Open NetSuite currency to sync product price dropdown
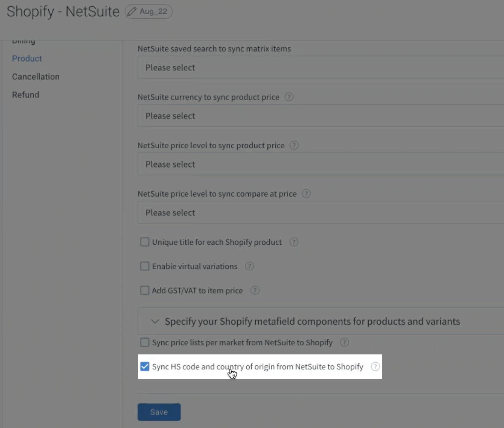Viewport: 504px width, 428px height. [321, 116]
